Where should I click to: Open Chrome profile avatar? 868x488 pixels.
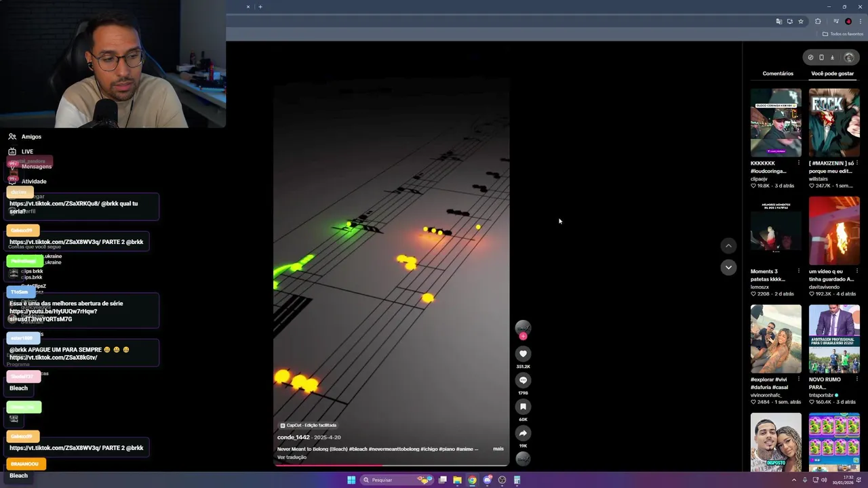tap(848, 22)
